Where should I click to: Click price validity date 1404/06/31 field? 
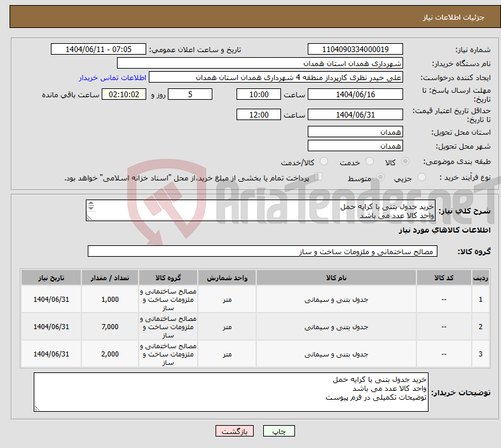pos(355,114)
